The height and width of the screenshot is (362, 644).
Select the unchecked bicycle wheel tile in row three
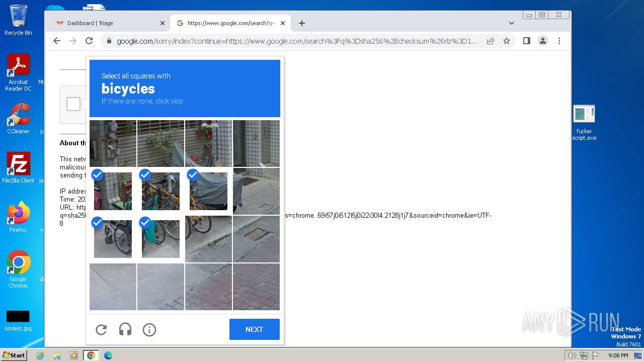tap(208, 239)
